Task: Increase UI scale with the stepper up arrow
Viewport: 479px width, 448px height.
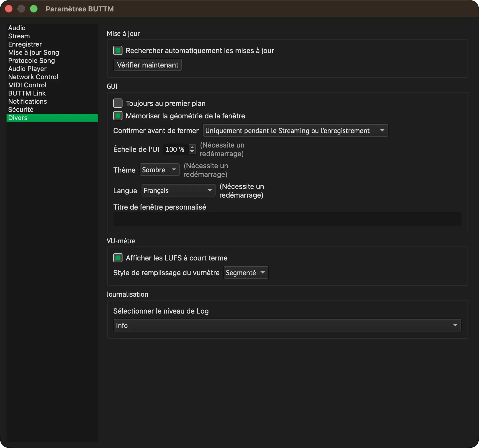Action: pos(192,147)
